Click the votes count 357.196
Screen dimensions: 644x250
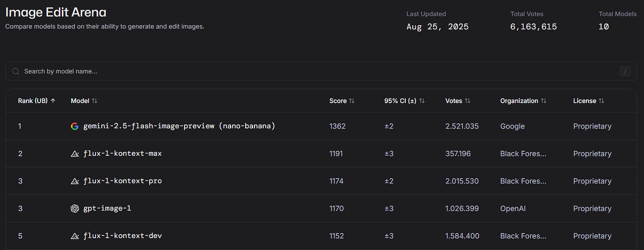click(x=458, y=154)
